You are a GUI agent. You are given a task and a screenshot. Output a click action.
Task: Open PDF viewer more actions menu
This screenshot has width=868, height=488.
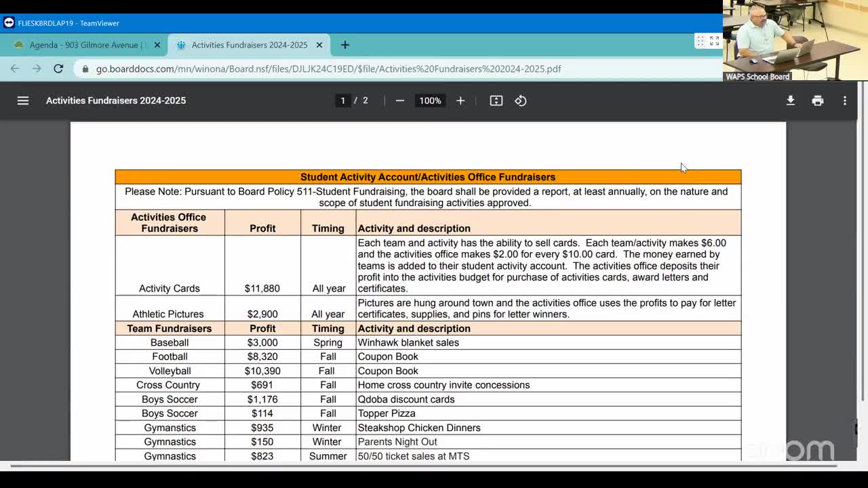coord(845,100)
